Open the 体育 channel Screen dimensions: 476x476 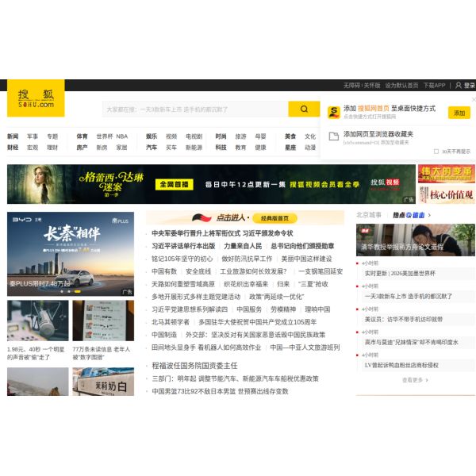(x=82, y=136)
